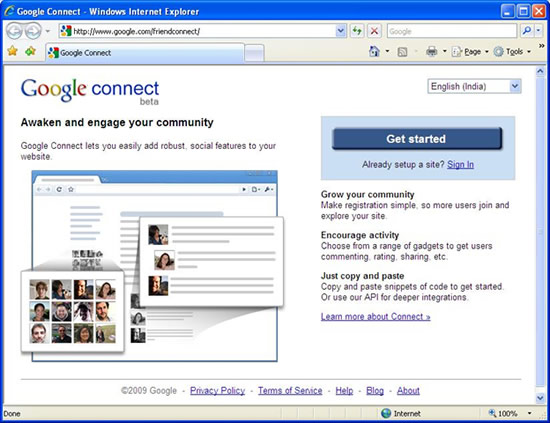Click the Google favicon in address bar
The height and width of the screenshot is (423, 550).
pos(66,31)
